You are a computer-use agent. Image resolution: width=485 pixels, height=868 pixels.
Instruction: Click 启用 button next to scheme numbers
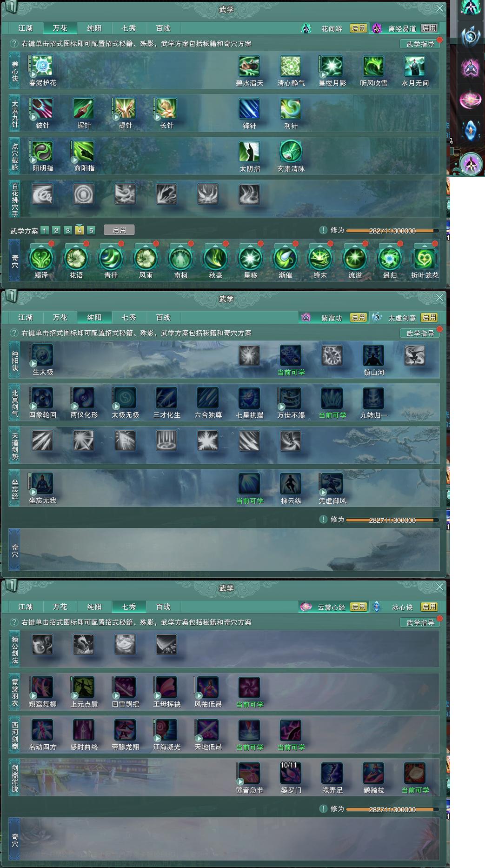[x=119, y=230]
